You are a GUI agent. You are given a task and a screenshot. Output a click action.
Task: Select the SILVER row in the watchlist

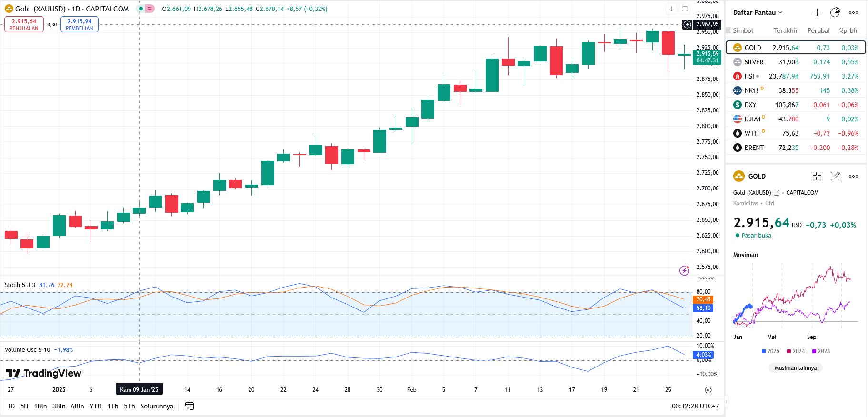pos(795,62)
